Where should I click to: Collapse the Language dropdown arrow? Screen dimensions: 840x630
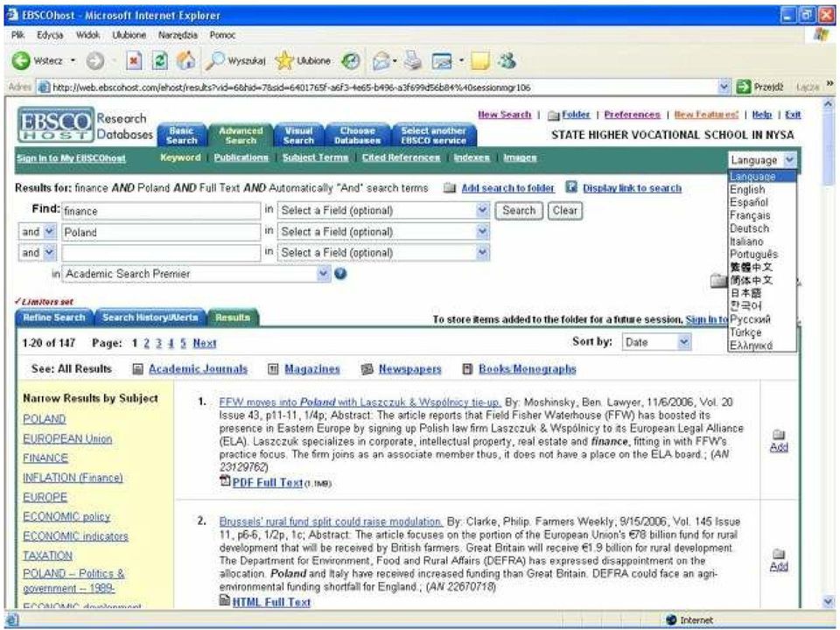coord(789,159)
